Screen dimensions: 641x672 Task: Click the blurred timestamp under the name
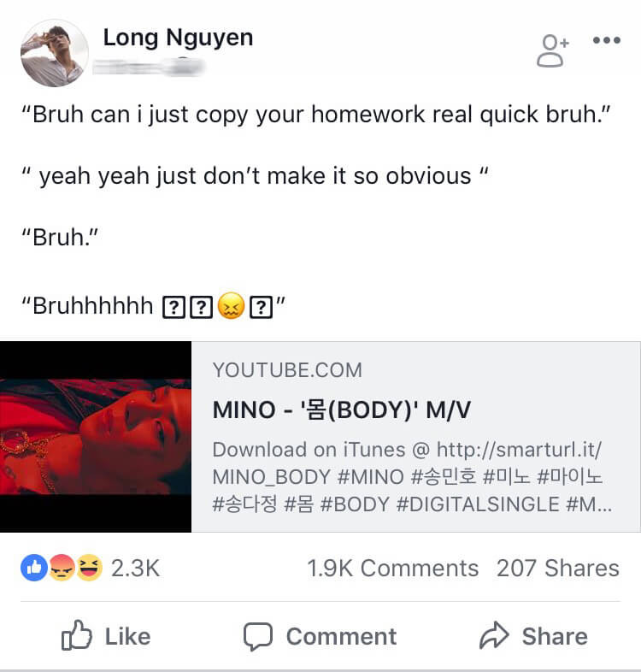click(x=148, y=68)
